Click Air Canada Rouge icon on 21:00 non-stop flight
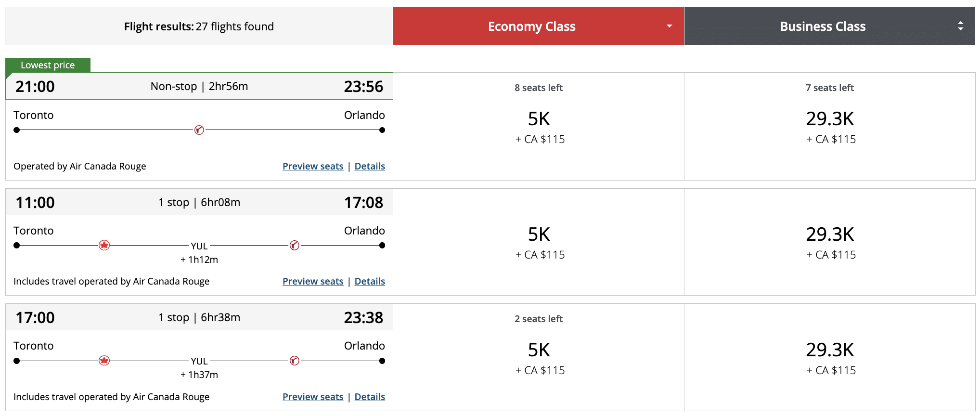The height and width of the screenshot is (416, 980). click(199, 130)
